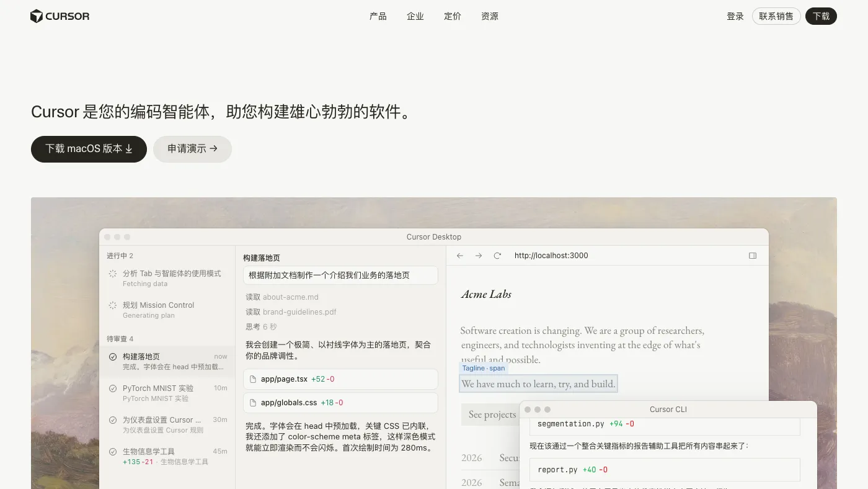The image size is (868, 489).
Task: Click check icon beside PyTorch MNIST 实验
Action: point(113,388)
